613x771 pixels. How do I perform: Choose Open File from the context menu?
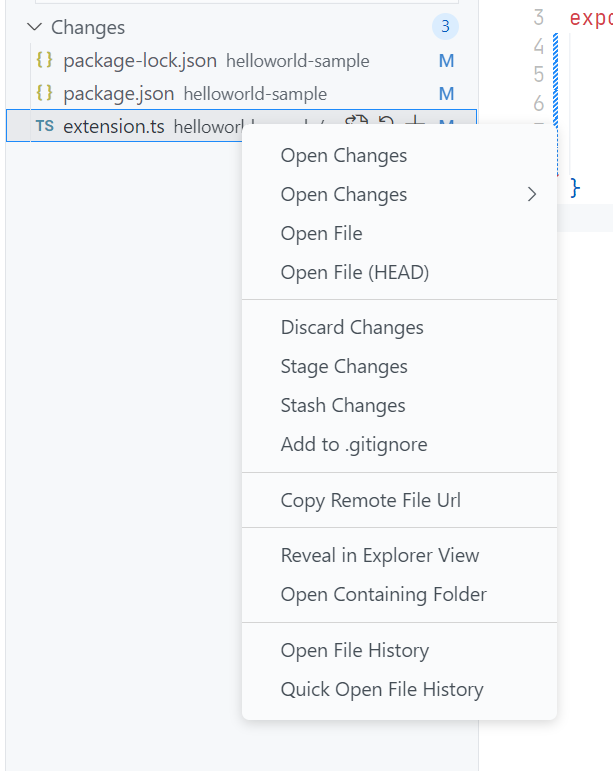(x=399, y=233)
